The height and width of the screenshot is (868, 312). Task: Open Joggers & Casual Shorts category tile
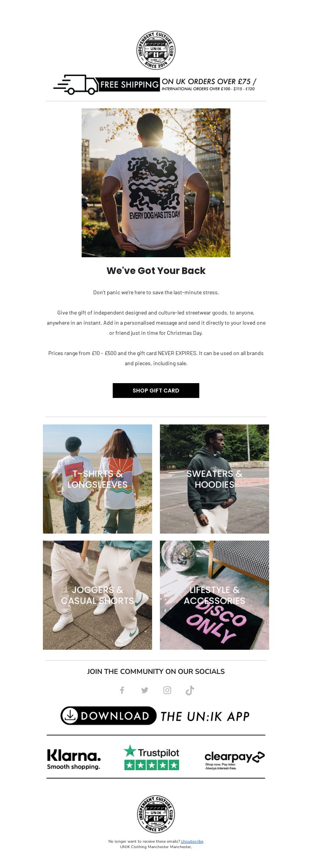click(97, 595)
